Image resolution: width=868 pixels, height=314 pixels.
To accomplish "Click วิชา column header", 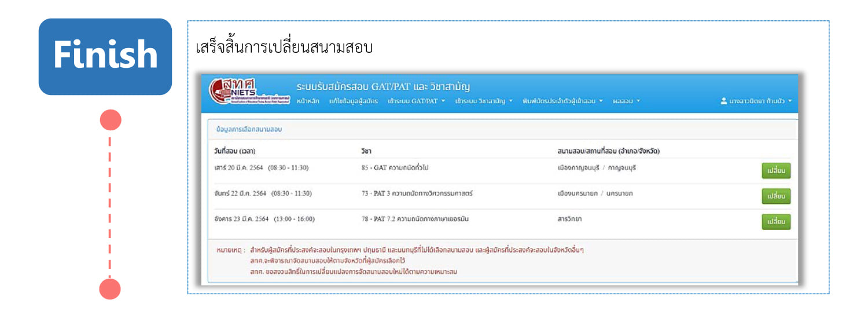I will [366, 151].
